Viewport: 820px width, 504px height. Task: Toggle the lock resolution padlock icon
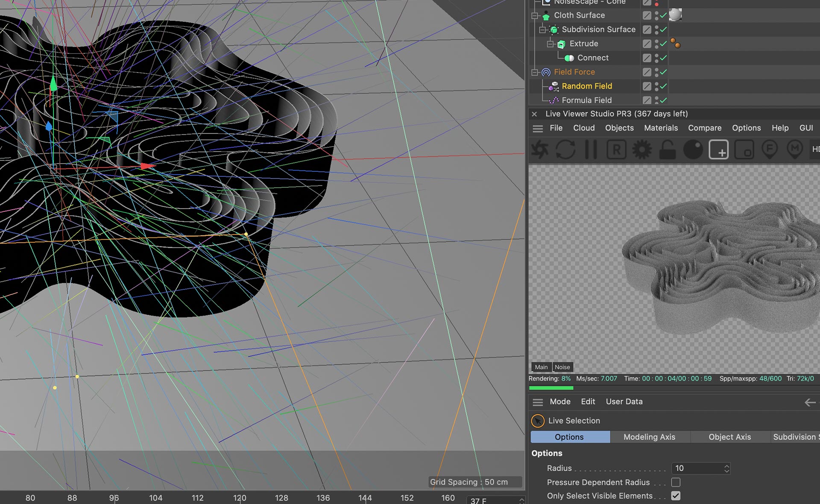point(667,150)
